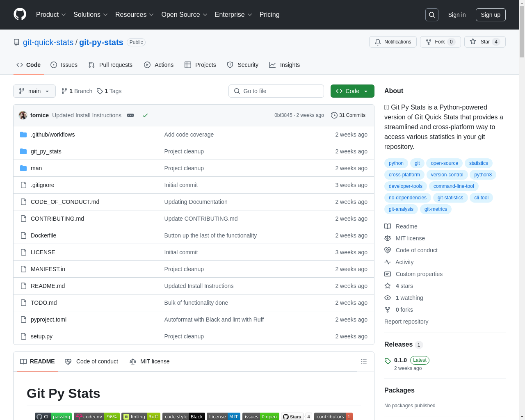
Task: Open the search magnifier button
Action: 432,15
